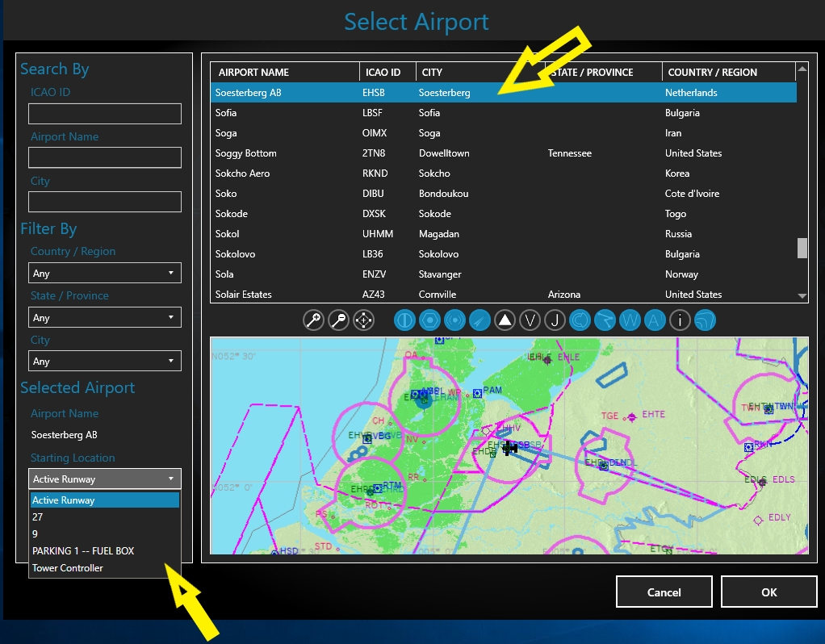Expand the State / Province filter dropdown
Screen dimensions: 825x644
[x=105, y=317]
